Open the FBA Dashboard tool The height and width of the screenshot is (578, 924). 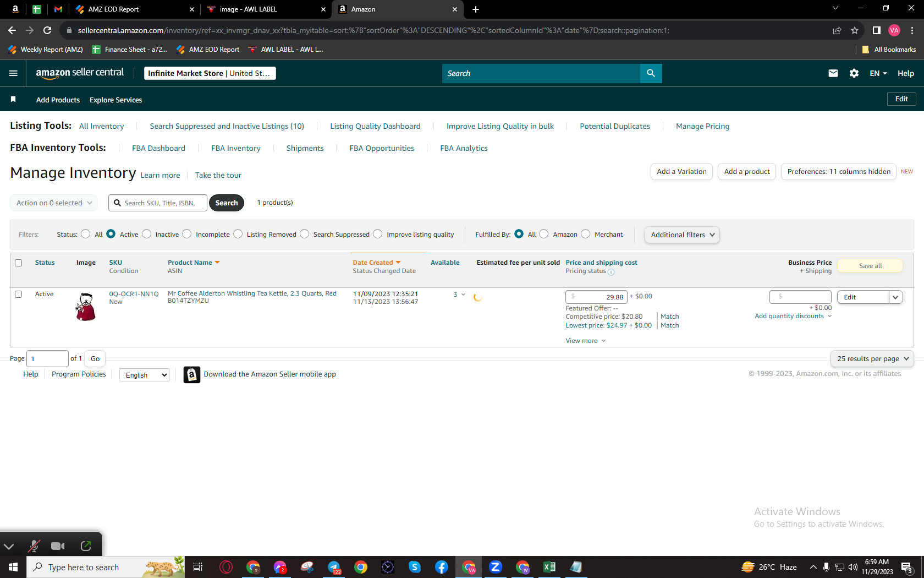158,148
